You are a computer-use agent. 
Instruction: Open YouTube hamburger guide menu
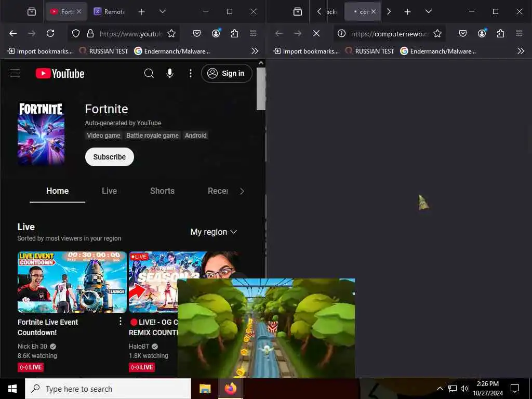coord(15,73)
